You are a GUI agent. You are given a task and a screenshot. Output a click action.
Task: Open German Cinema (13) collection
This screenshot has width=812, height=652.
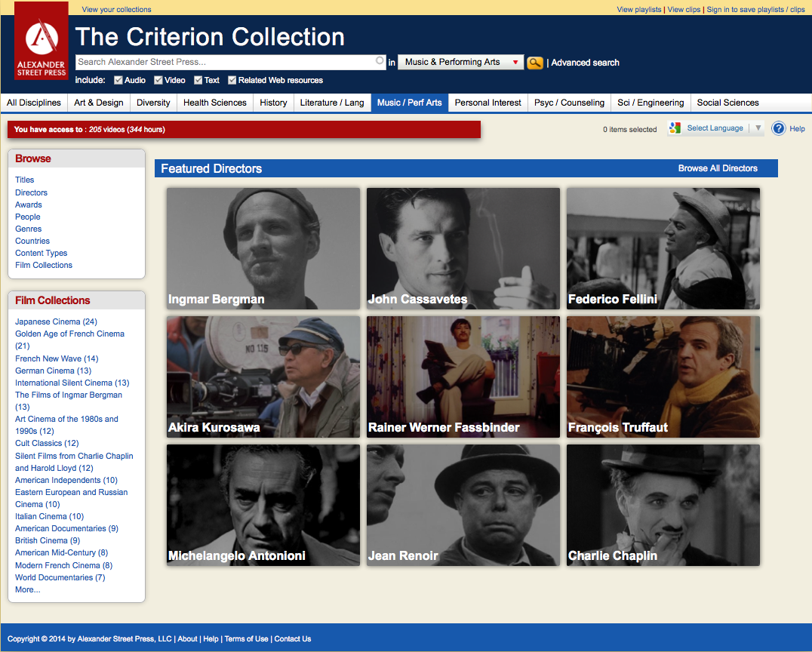coord(53,371)
